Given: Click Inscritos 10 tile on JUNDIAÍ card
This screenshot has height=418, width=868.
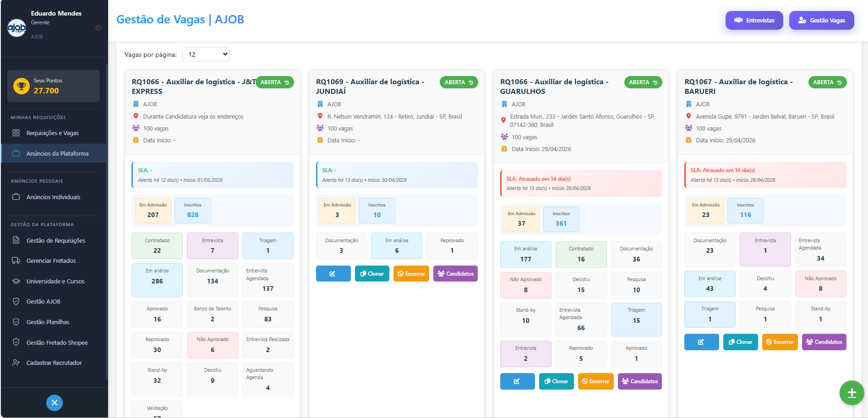Looking at the screenshot, I should (377, 211).
